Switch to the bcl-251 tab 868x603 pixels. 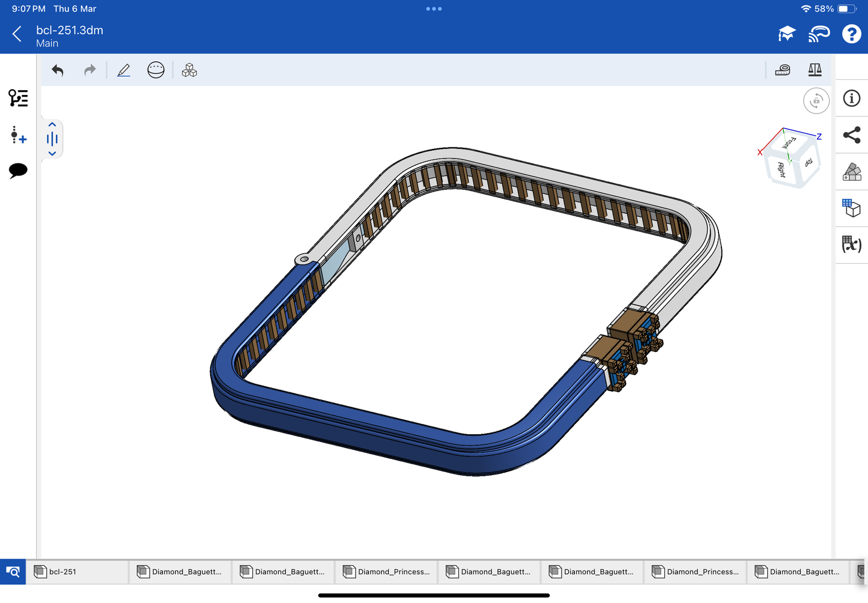77,572
